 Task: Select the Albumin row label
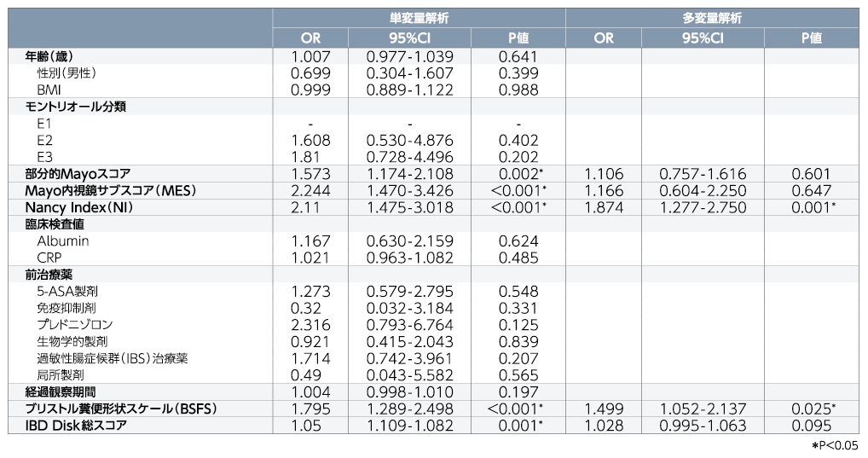(x=62, y=241)
